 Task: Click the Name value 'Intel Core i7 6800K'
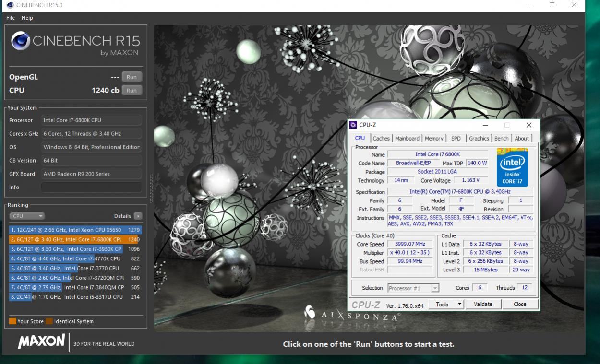coord(437,154)
